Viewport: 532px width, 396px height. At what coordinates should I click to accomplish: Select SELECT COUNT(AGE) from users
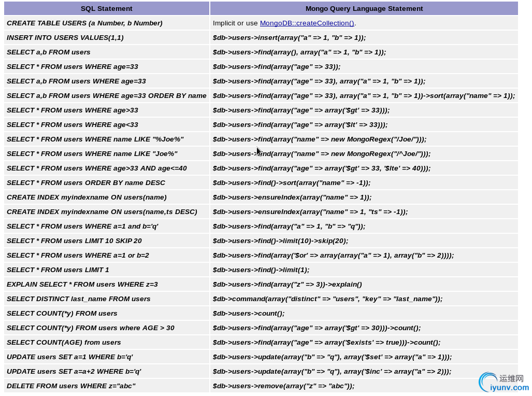point(107,343)
